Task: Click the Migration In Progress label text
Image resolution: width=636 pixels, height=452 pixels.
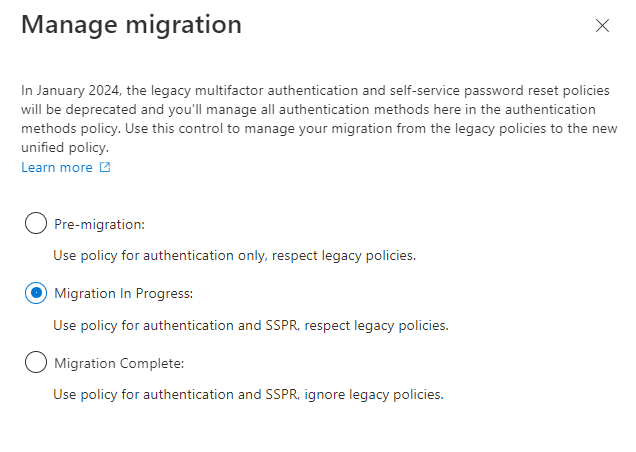Action: (124, 293)
